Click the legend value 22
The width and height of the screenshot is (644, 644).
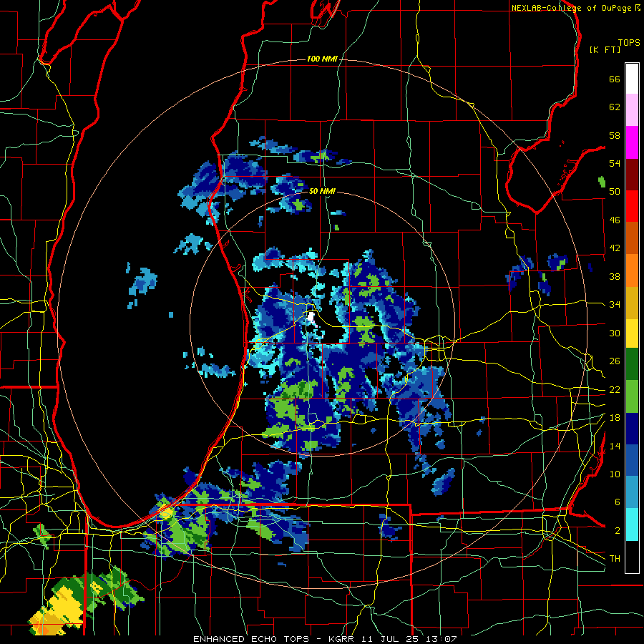point(615,389)
